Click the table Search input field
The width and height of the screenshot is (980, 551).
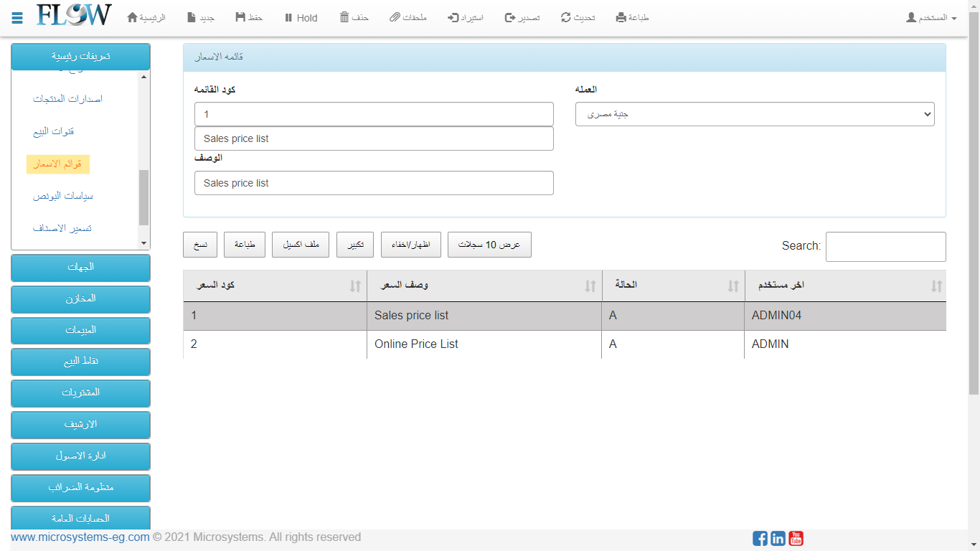coord(885,247)
